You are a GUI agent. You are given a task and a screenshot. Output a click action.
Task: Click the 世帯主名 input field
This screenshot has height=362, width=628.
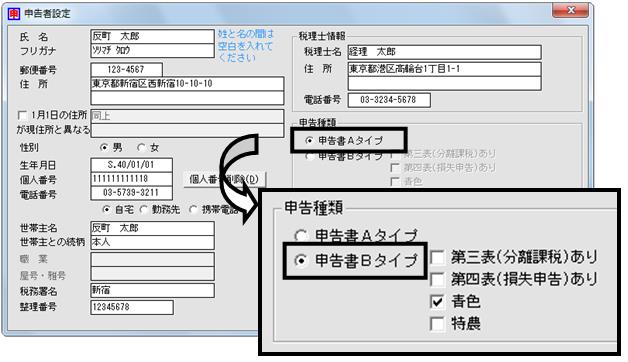tap(153, 228)
